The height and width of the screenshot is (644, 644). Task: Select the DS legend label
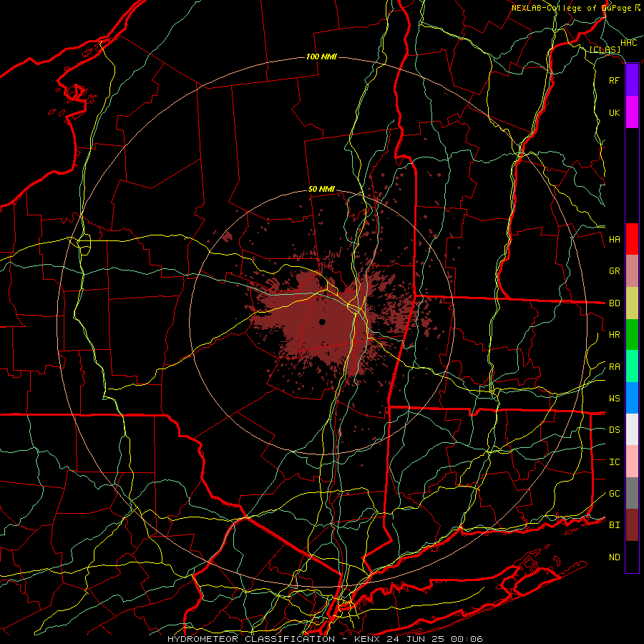(614, 430)
